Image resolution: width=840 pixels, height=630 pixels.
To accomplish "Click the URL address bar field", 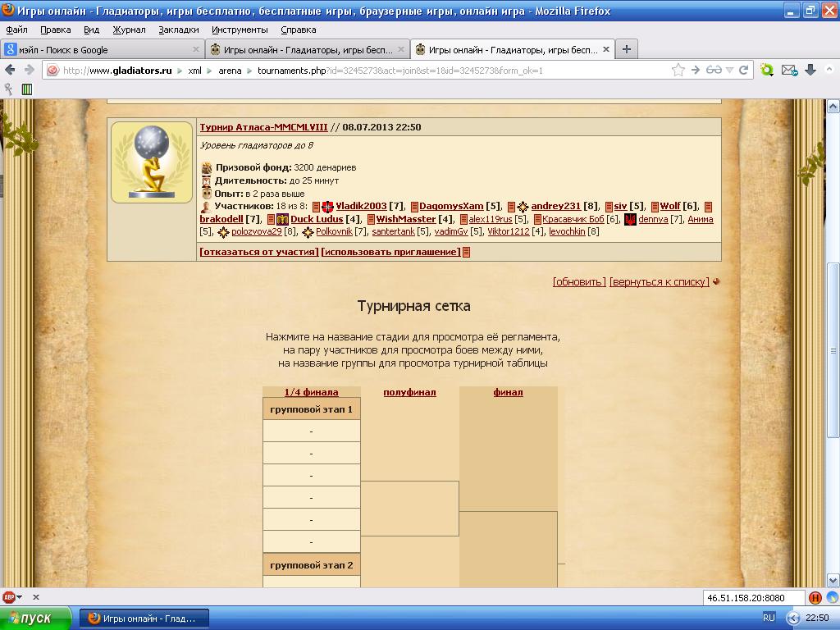I will click(361, 71).
